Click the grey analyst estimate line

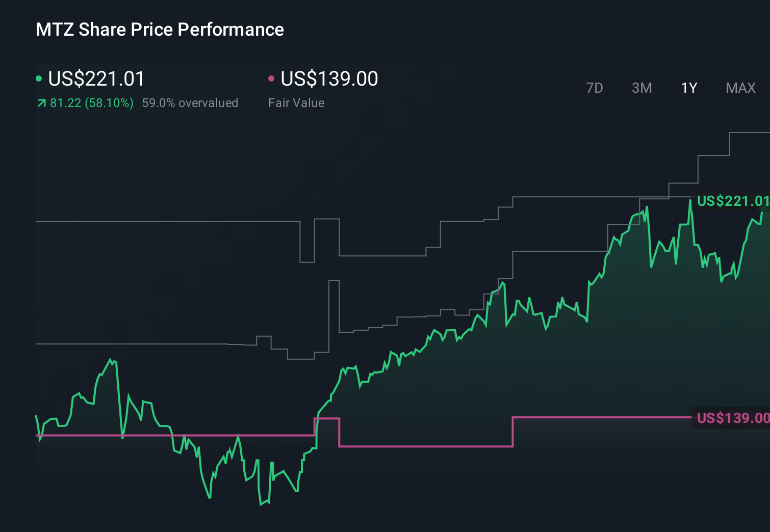click(x=153, y=221)
